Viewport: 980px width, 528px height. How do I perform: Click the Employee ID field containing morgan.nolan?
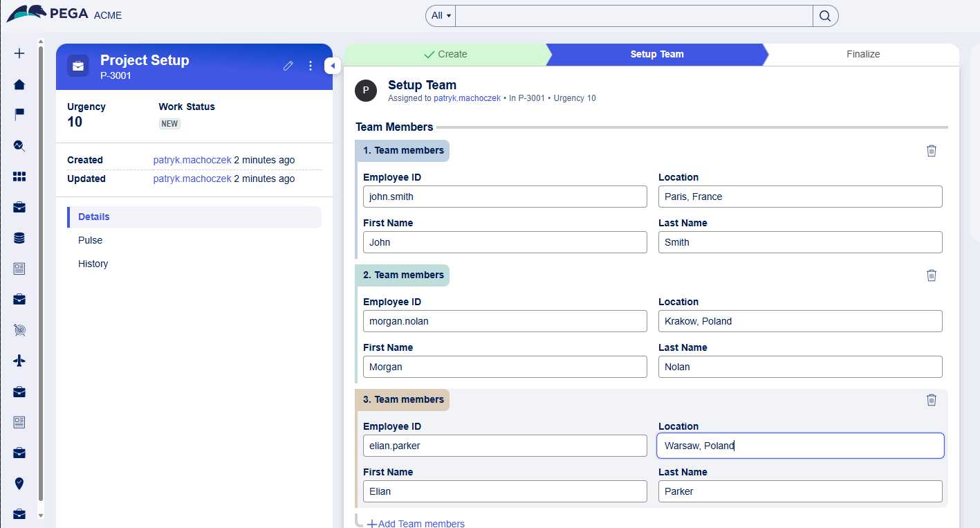(505, 321)
